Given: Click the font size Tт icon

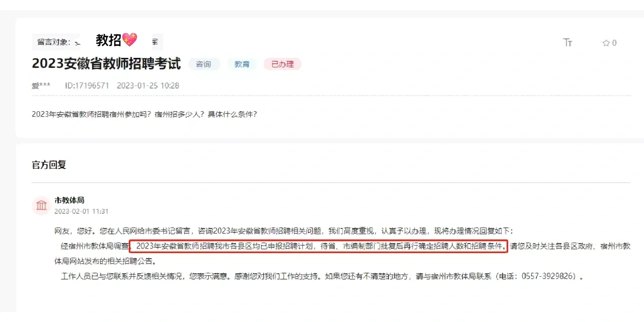Looking at the screenshot, I should (x=568, y=43).
